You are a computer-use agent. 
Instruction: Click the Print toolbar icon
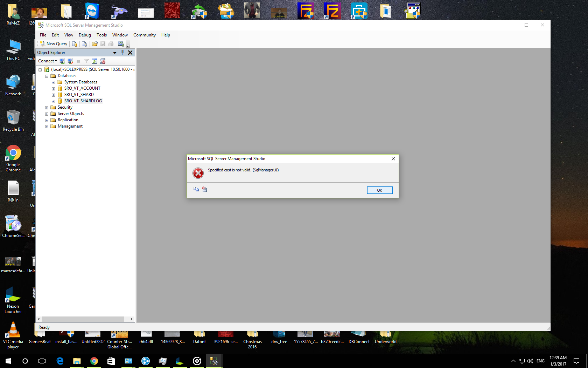(x=111, y=44)
